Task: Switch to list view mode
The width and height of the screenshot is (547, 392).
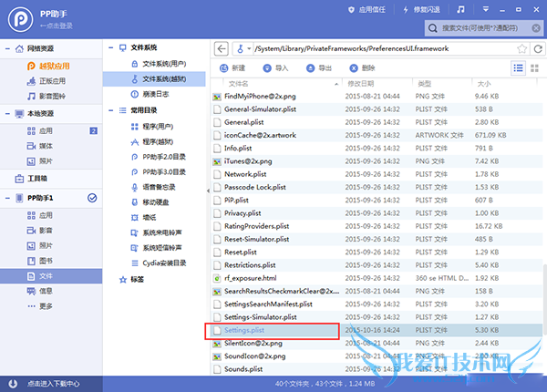Action: pos(518,68)
